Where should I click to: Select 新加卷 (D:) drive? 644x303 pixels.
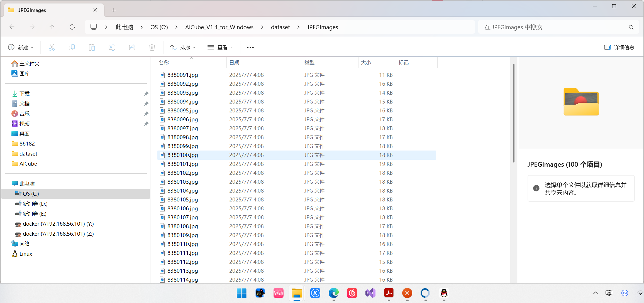tap(31, 204)
